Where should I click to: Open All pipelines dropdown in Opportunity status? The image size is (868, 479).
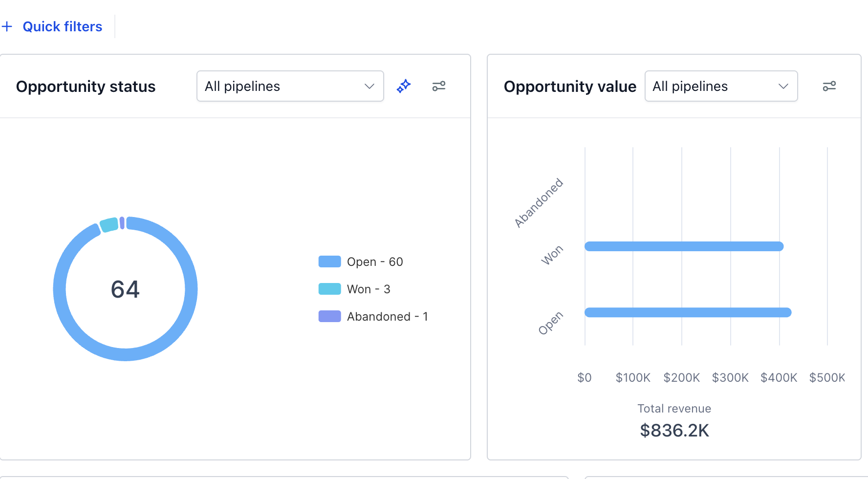pyautogui.click(x=290, y=86)
